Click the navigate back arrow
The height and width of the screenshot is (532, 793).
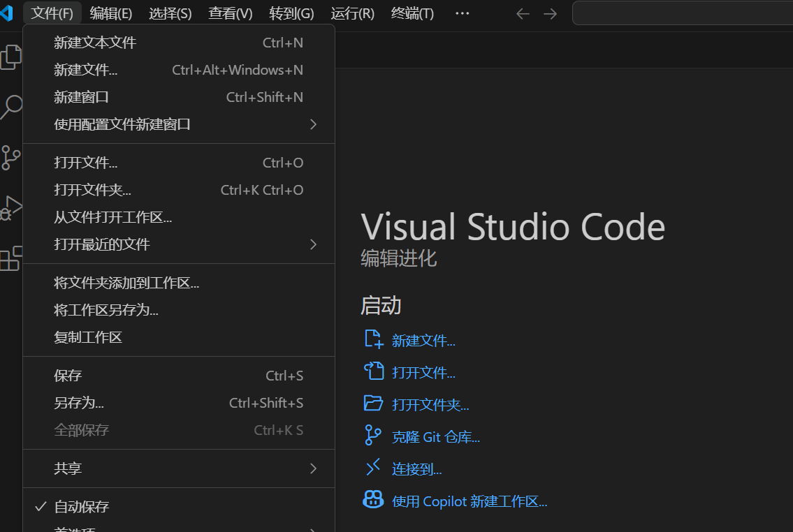tap(523, 13)
